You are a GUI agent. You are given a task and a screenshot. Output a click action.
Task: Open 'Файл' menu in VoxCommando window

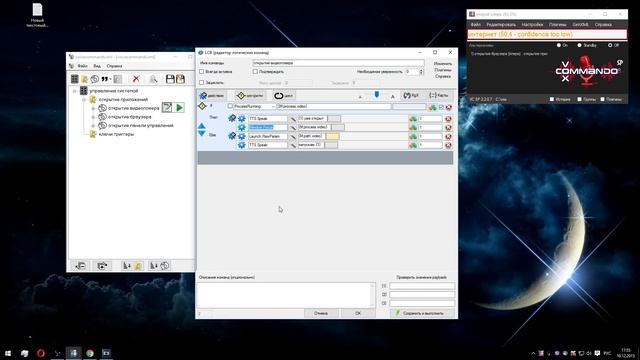tap(476, 25)
